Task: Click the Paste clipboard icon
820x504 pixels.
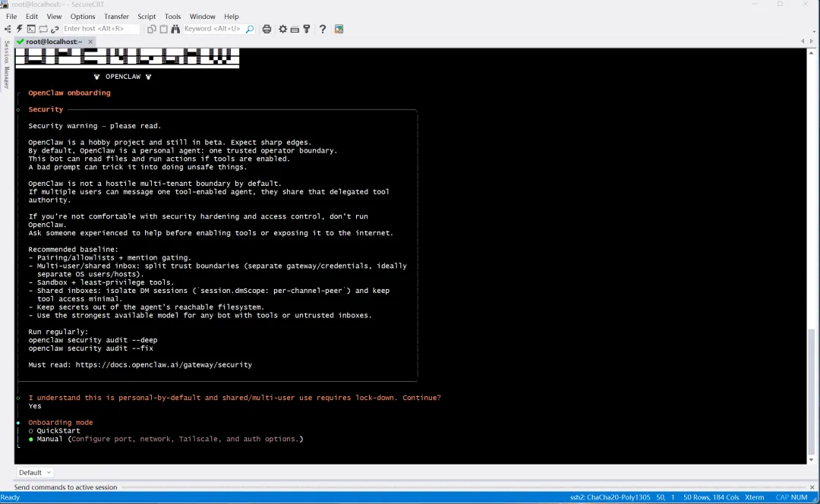Action: [164, 30]
